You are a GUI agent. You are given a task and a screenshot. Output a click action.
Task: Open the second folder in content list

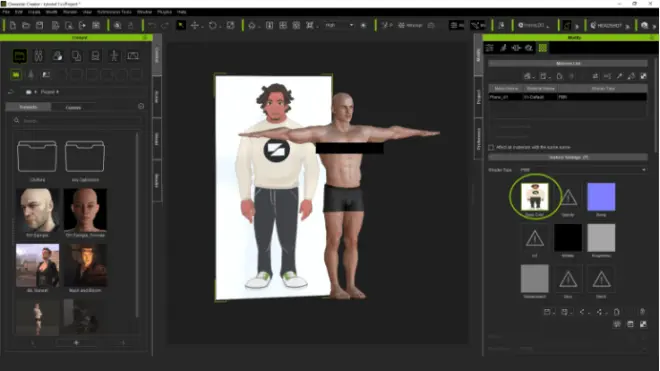click(x=85, y=157)
